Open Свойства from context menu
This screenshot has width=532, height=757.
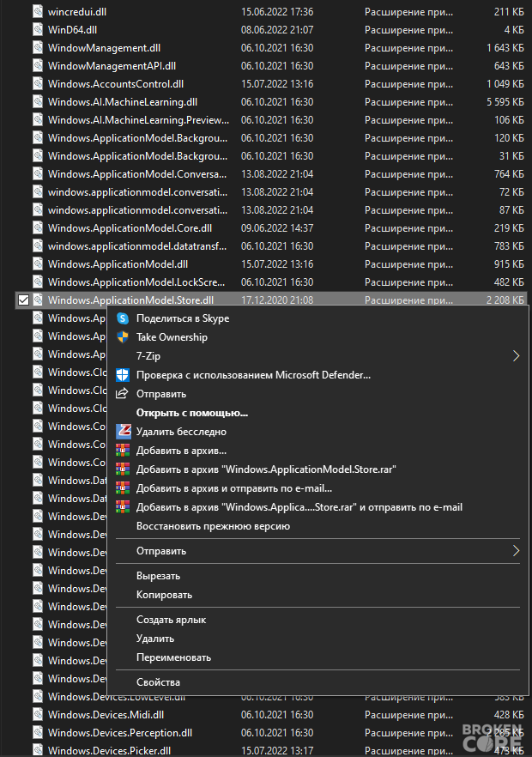[x=158, y=682]
